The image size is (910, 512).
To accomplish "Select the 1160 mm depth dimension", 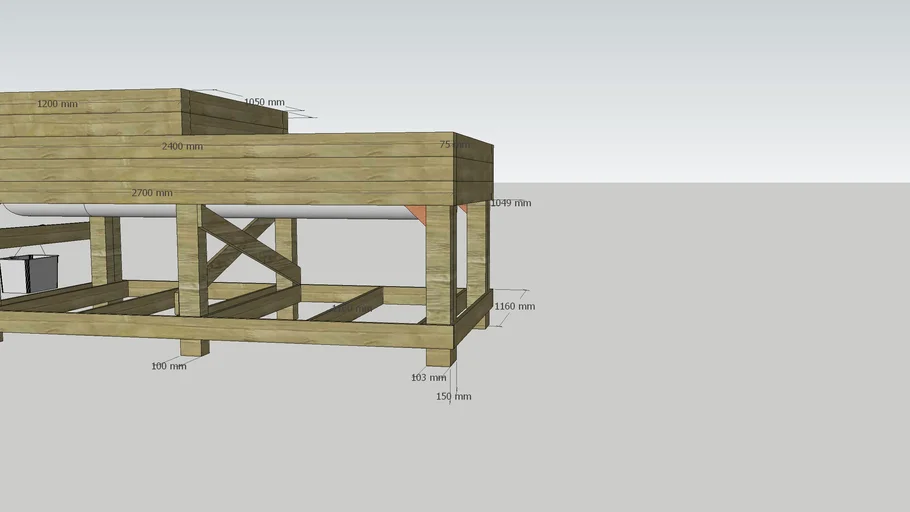I will point(514,306).
